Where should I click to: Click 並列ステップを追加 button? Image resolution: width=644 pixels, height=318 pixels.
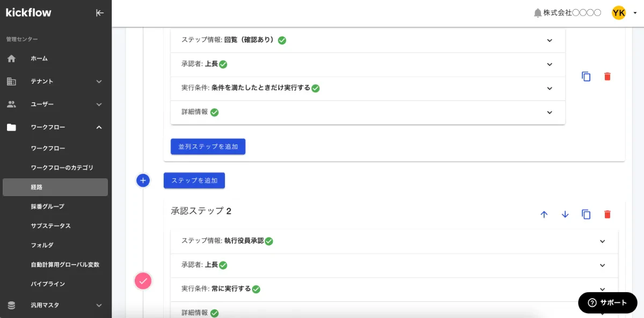coord(208,147)
